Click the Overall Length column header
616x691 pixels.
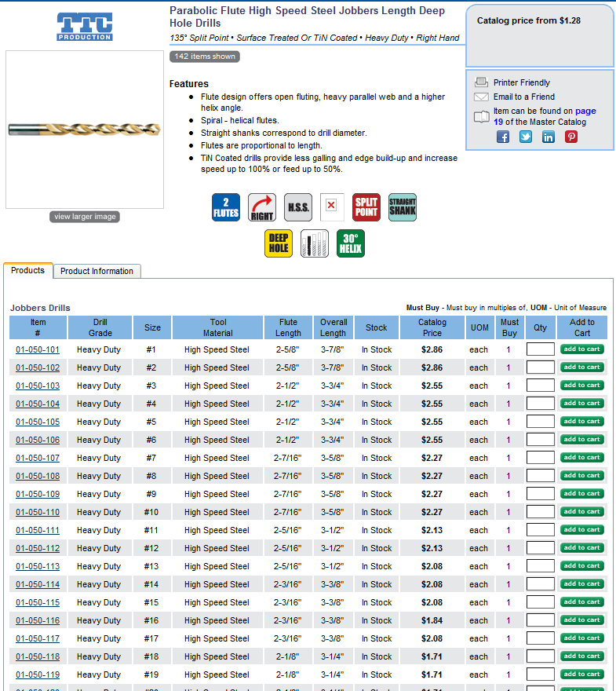334,327
